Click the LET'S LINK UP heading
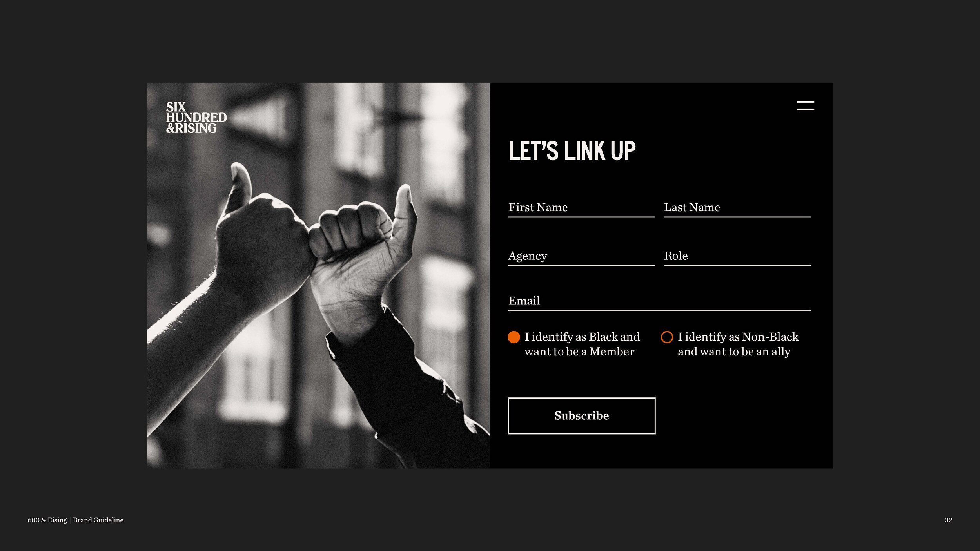This screenshot has width=980, height=551. [572, 151]
